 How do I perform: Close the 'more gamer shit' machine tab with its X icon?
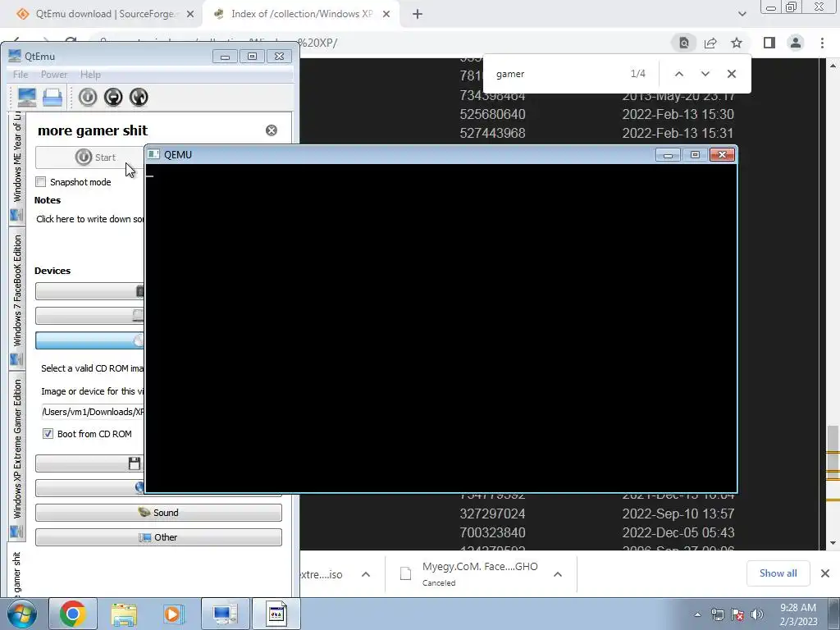click(x=272, y=130)
